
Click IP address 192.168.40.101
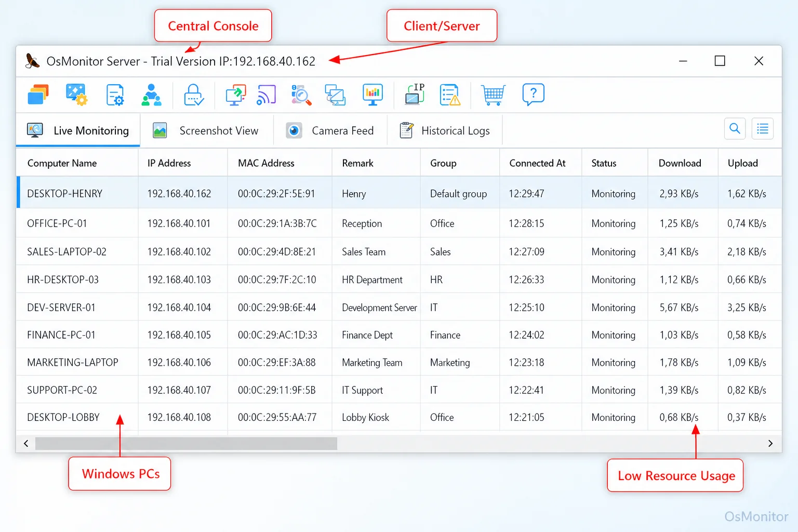179,223
